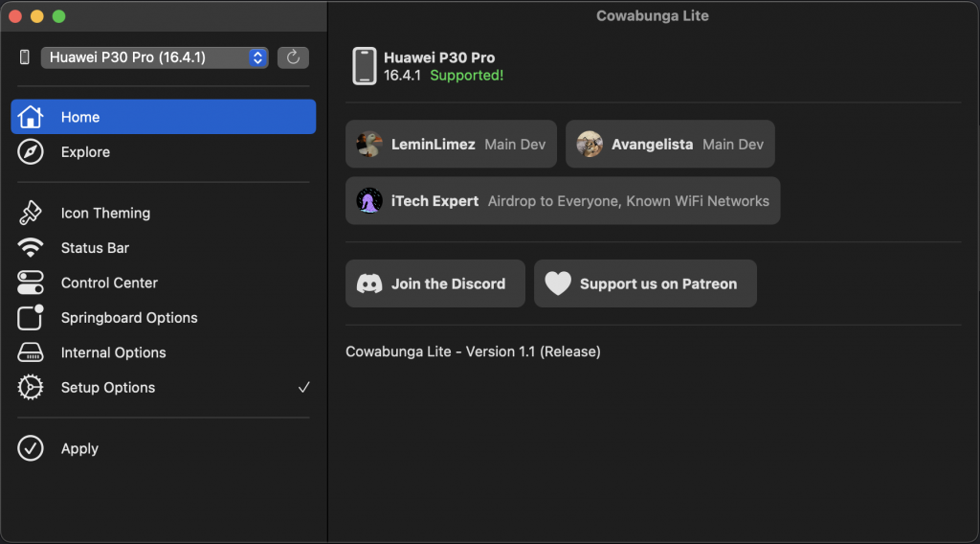The image size is (980, 544).
Task: Click the iTech Expert credit card
Action: [563, 201]
